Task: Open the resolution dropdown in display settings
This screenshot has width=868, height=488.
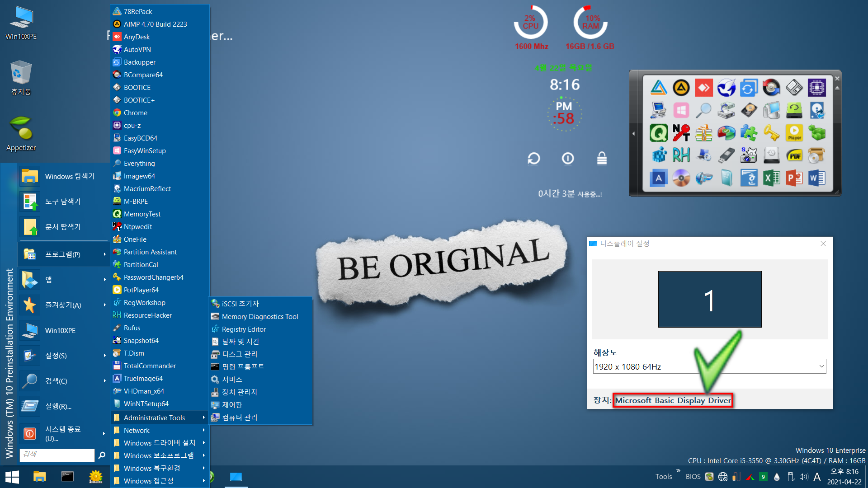Action: pos(709,366)
